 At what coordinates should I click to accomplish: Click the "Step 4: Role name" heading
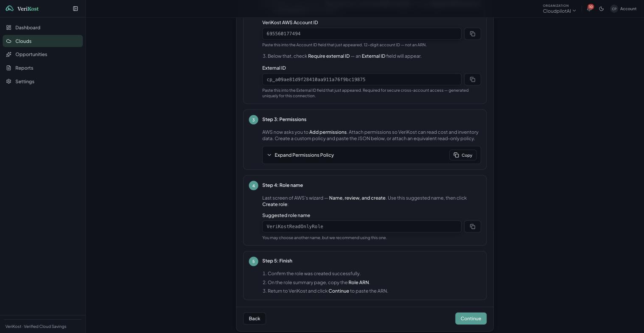click(x=283, y=185)
